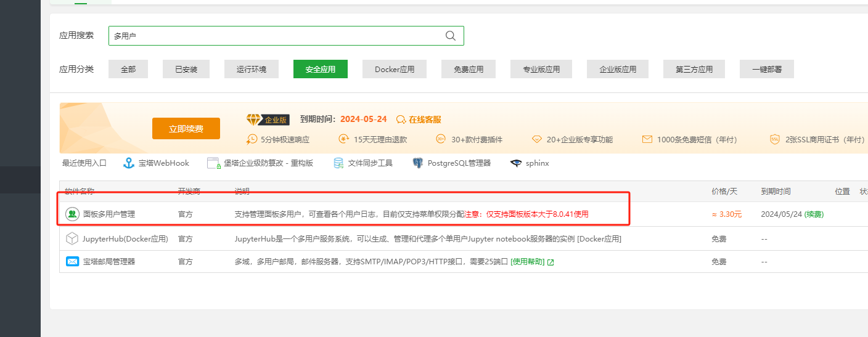868x337 pixels.
Task: Select the Docker应用 category
Action: [395, 69]
